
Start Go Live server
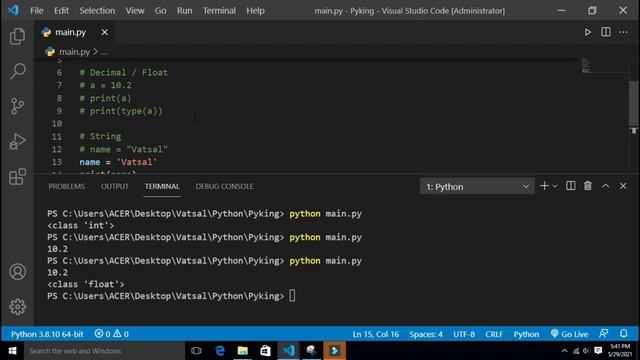point(569,334)
